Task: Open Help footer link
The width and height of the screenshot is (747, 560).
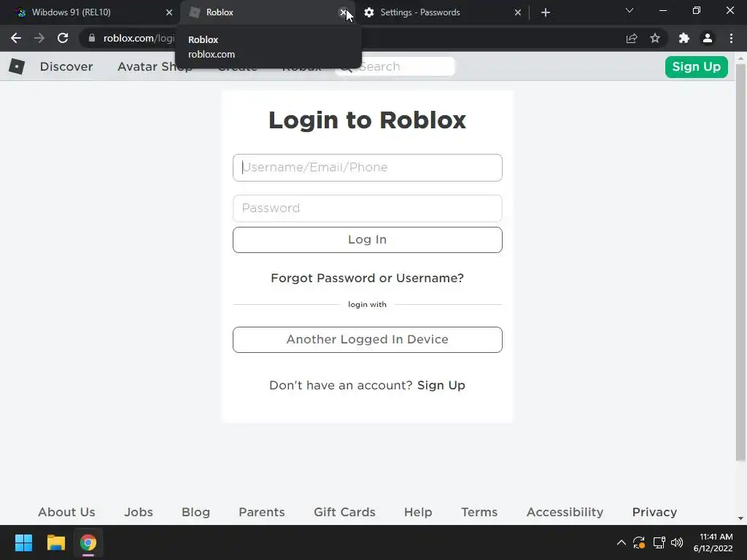Action: point(418,512)
